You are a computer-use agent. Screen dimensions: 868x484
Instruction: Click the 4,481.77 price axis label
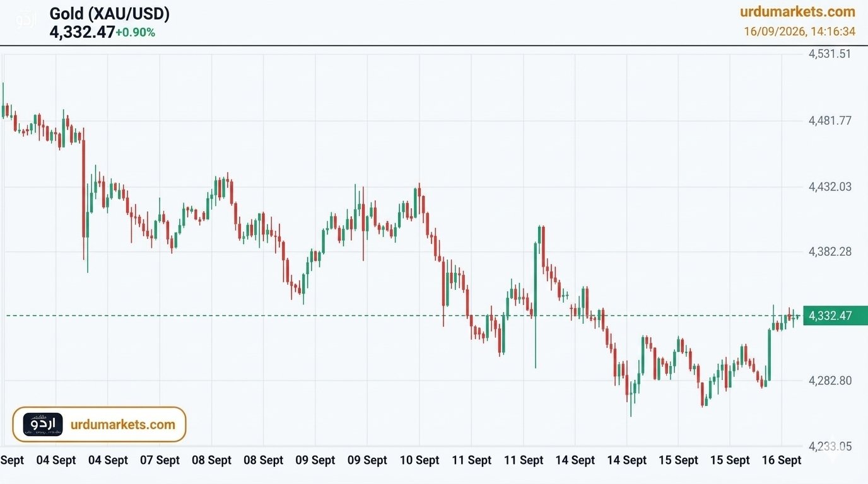tap(830, 120)
